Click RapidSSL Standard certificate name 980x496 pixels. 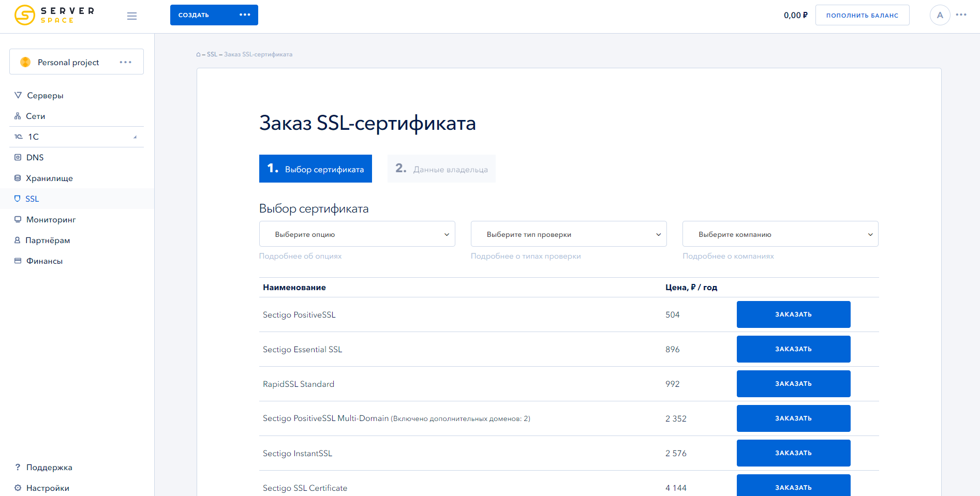tap(299, 384)
